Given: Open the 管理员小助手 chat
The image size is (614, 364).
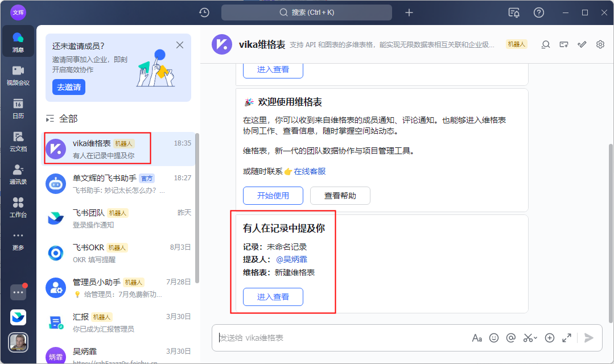Looking at the screenshot, I should click(x=118, y=288).
